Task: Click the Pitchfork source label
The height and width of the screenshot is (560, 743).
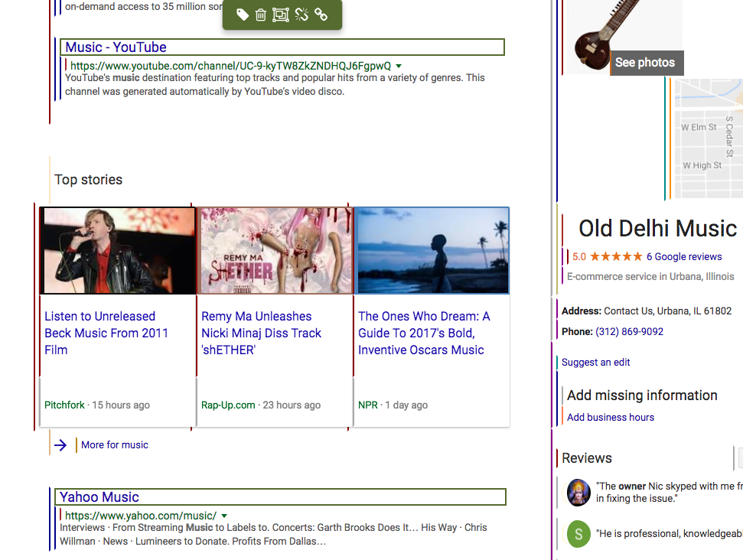Action: point(64,405)
